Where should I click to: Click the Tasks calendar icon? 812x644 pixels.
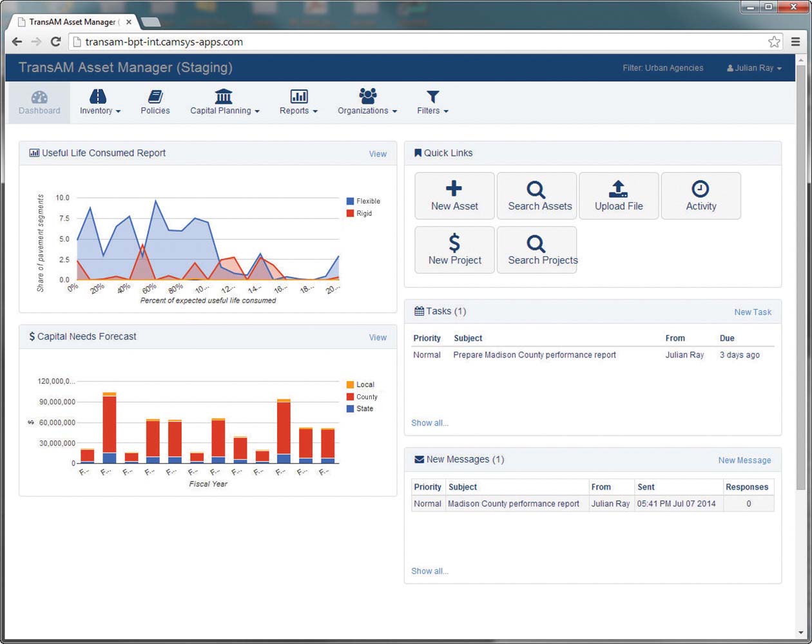[419, 311]
